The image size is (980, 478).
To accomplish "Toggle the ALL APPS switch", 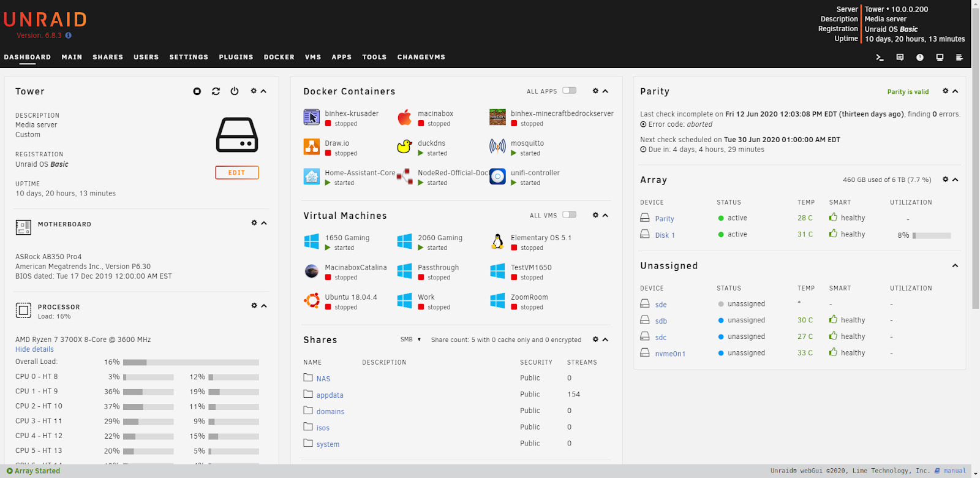I will click(570, 91).
